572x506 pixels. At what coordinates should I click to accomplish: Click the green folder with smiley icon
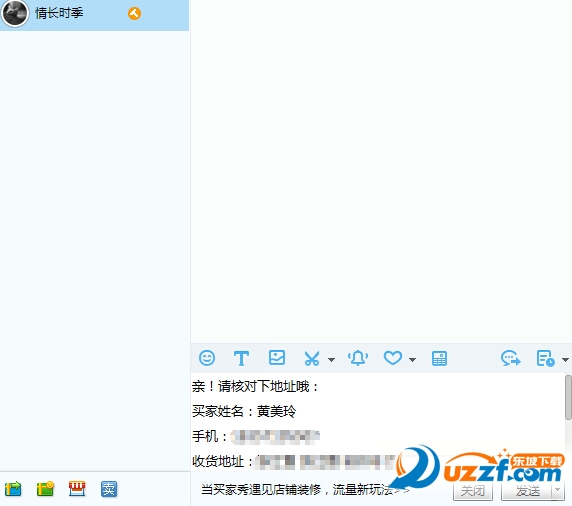pos(45,489)
